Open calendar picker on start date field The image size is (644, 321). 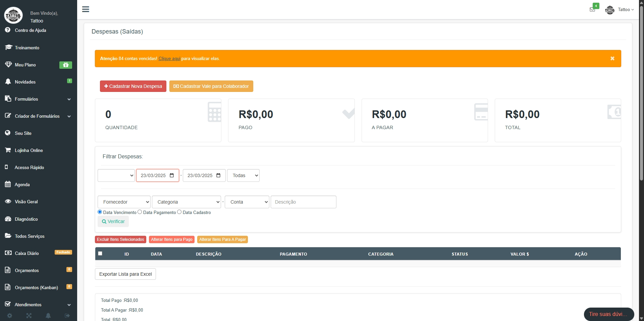pos(172,175)
